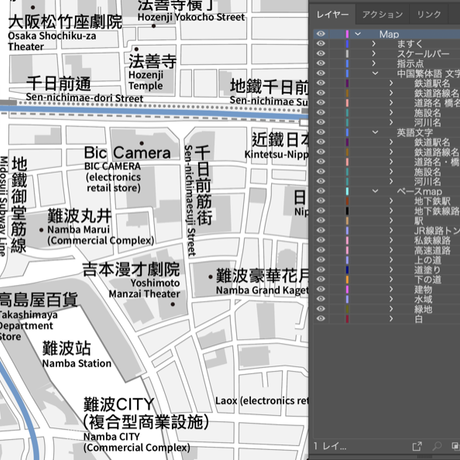Open the リンク tab
The height and width of the screenshot is (460, 460).
429,15
